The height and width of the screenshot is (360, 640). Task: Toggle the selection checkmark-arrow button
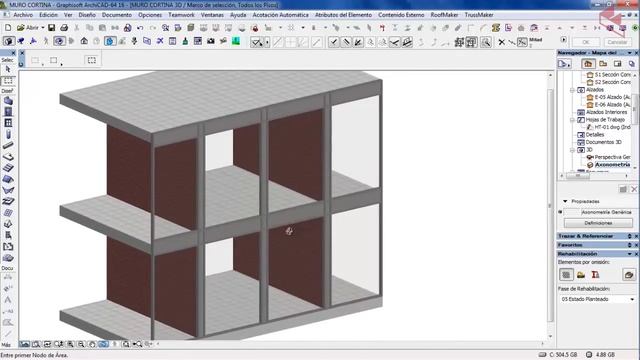point(256,42)
